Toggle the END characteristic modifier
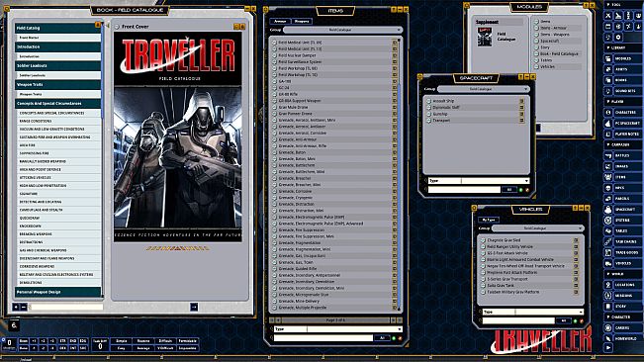 pos(72,341)
